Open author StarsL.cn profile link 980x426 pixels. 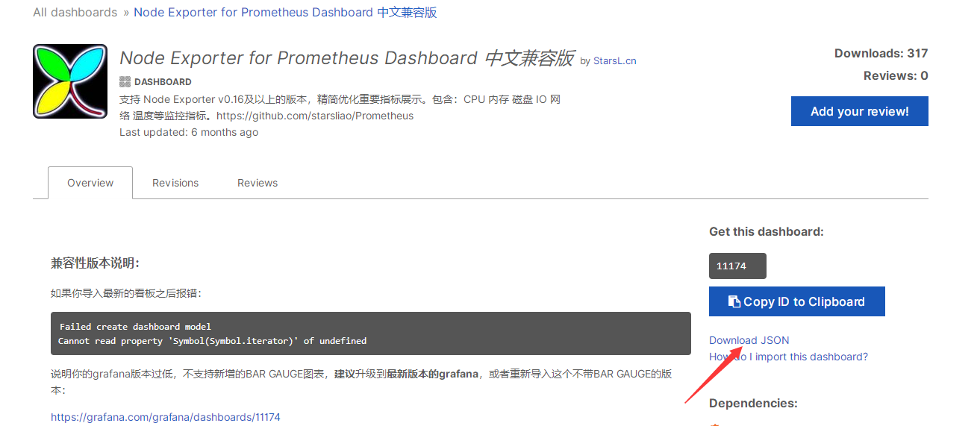point(615,61)
